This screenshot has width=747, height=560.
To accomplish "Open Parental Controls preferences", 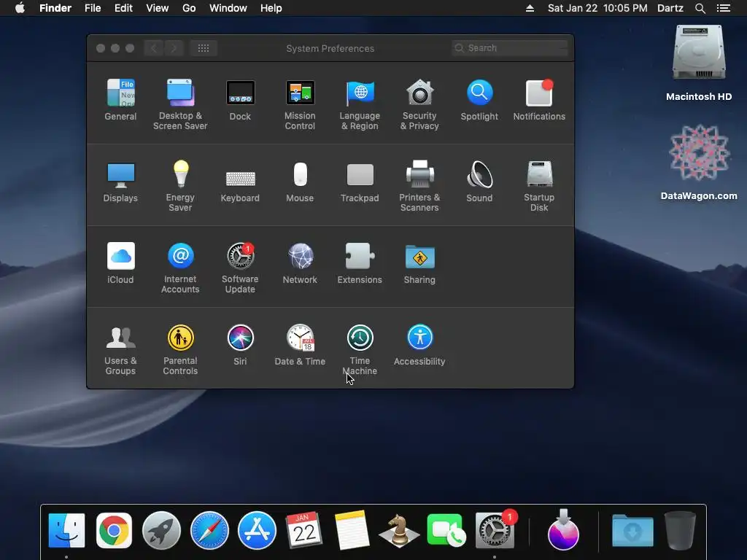I will point(180,349).
